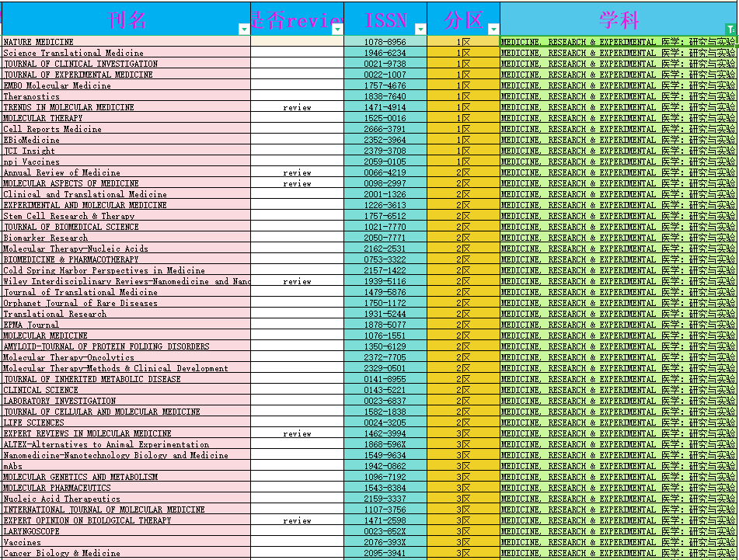Select Orphanet Journal of Rare Diseases cell
Viewport: 739px width, 560px height.
127,303
